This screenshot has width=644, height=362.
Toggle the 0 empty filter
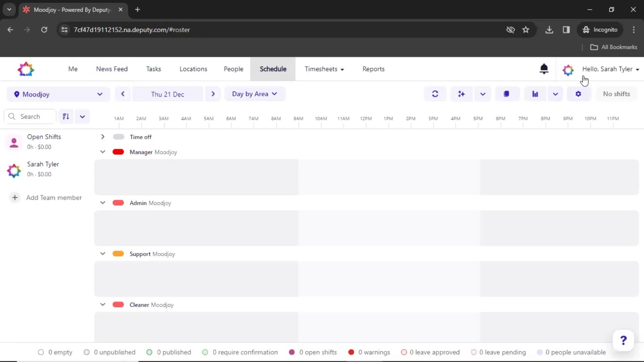point(55,352)
